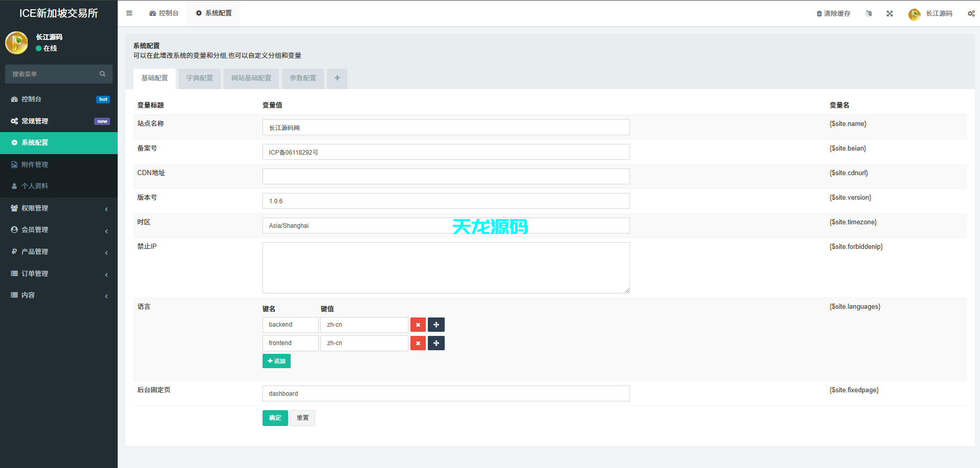Click the 长江源码 avatar in top bar
980x468 pixels.
pyautogui.click(x=914, y=14)
